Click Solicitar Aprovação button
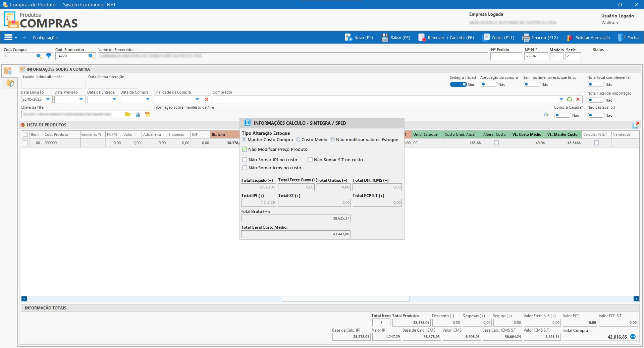Image resolution: width=644 pixels, height=348 pixels. (589, 38)
